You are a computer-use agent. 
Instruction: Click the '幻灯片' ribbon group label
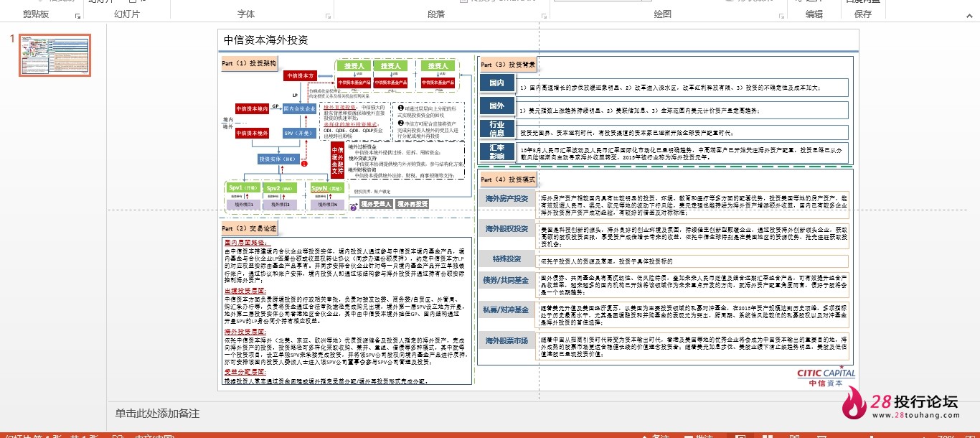click(126, 14)
